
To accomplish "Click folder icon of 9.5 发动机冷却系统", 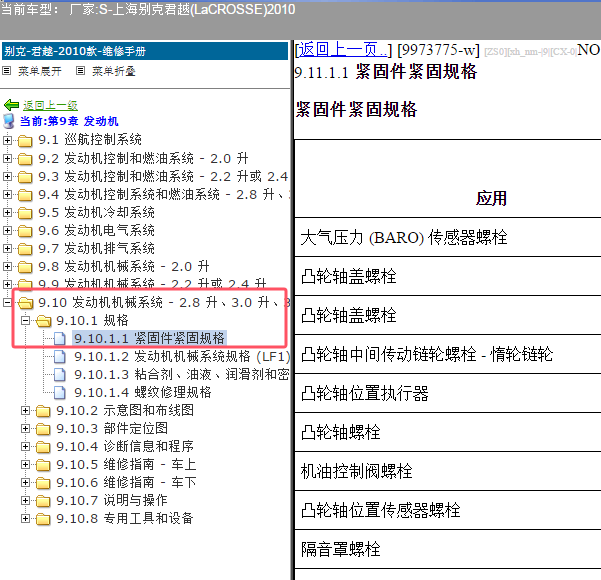I will pos(25,212).
